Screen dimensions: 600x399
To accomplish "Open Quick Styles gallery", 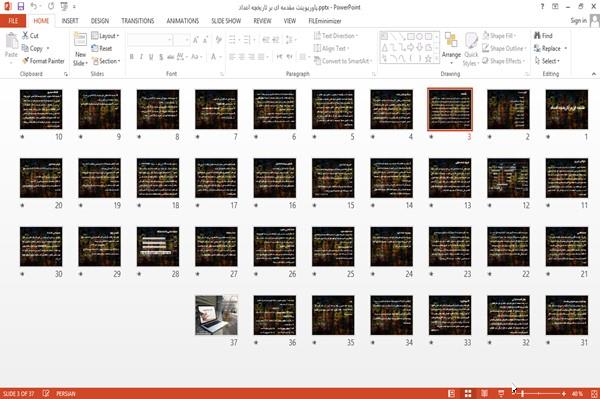I will [x=471, y=49].
